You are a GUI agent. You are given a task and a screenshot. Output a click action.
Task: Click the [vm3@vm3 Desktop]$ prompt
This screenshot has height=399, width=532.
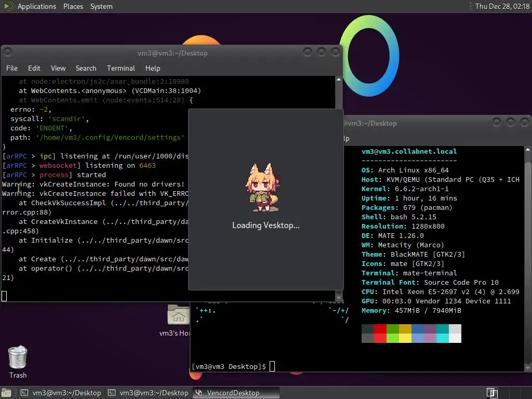[229, 366]
